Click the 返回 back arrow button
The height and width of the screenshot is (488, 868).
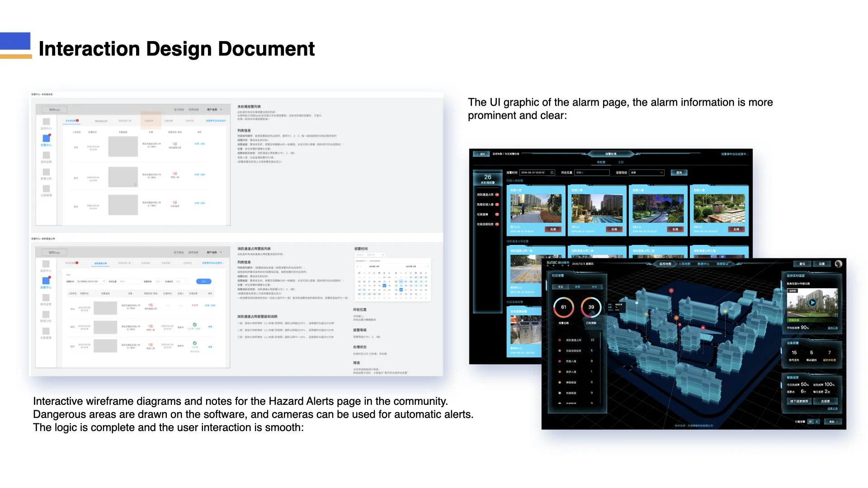click(481, 154)
